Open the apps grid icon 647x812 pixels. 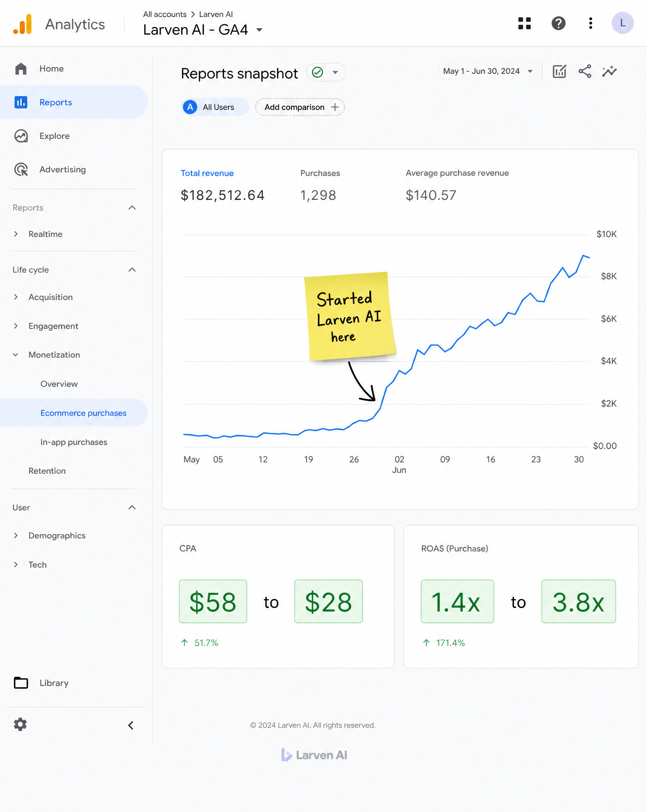524,23
